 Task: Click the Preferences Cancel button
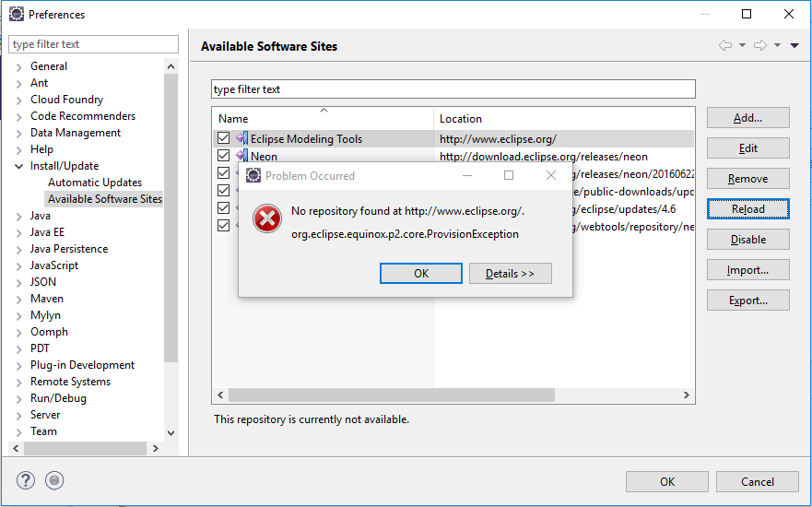757,481
